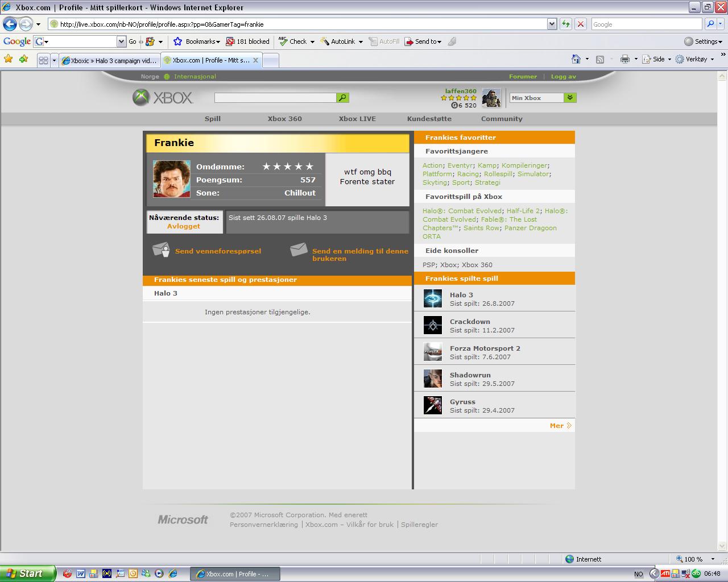728x582 pixels.
Task: Open Forza Motorsport 2 game icon
Action: coord(433,352)
